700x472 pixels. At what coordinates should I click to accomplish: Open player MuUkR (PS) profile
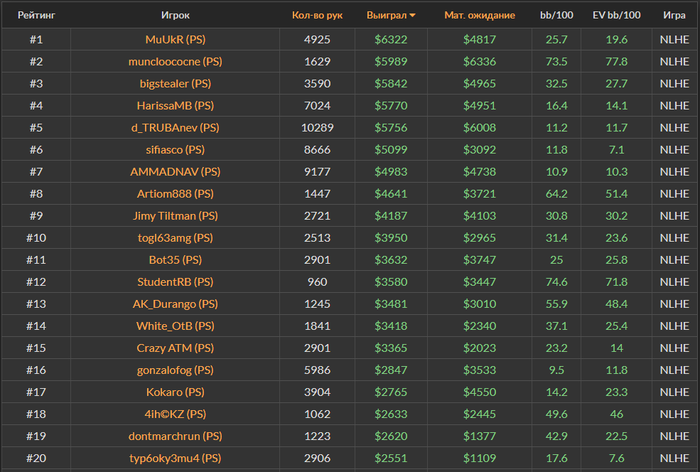pyautogui.click(x=175, y=39)
